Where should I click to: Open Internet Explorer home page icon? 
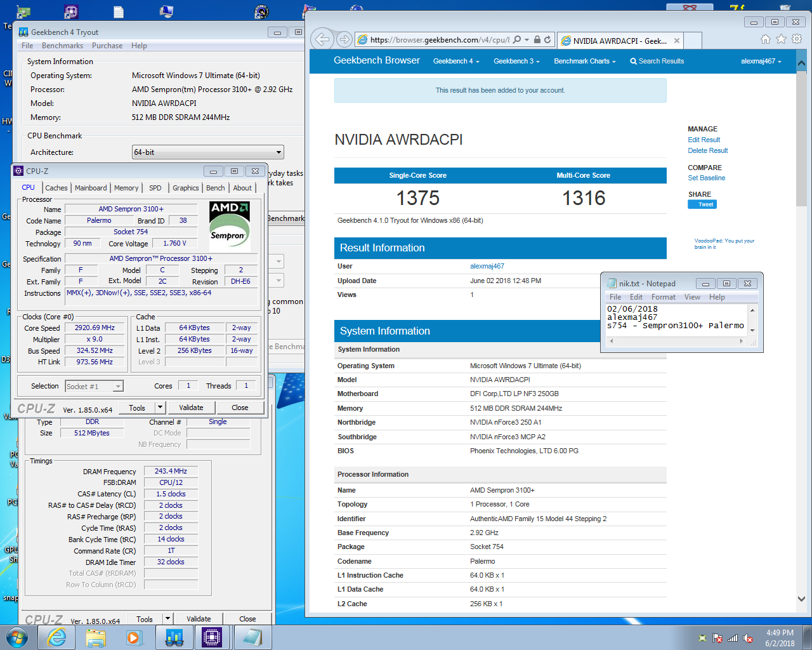(x=766, y=39)
